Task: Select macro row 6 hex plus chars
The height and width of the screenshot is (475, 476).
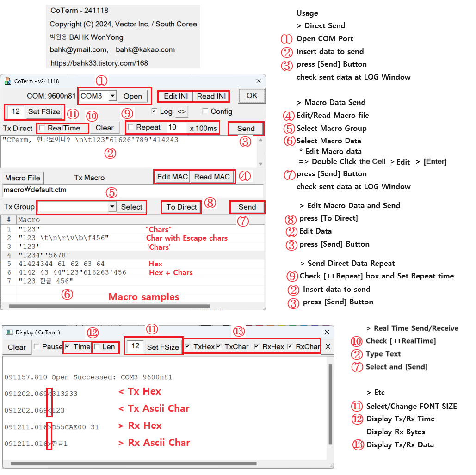Action: (x=133, y=272)
